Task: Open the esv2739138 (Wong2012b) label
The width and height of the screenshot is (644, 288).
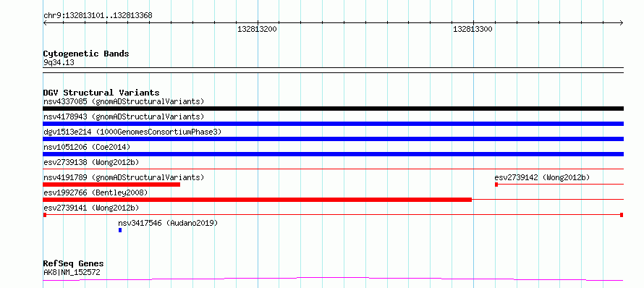Action: [91, 162]
